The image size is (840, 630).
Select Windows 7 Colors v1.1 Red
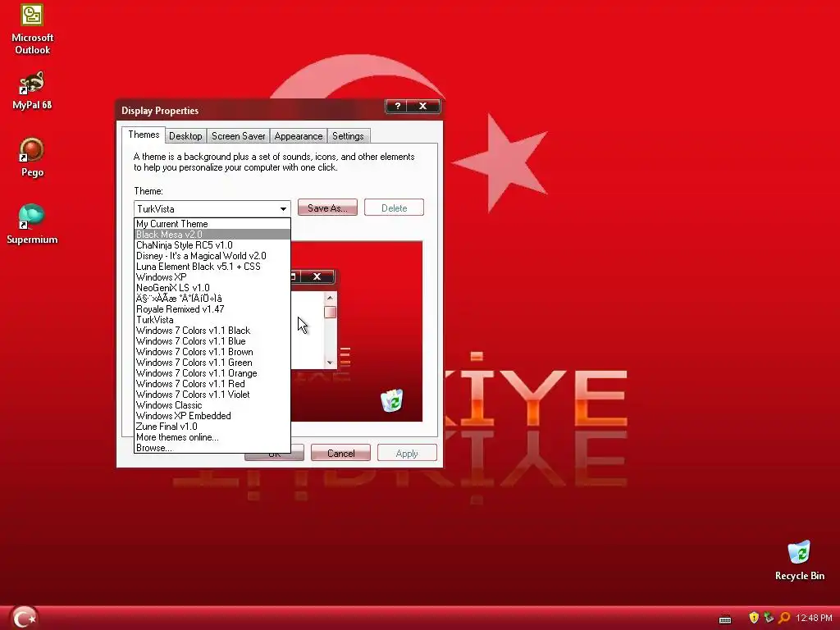point(212,384)
